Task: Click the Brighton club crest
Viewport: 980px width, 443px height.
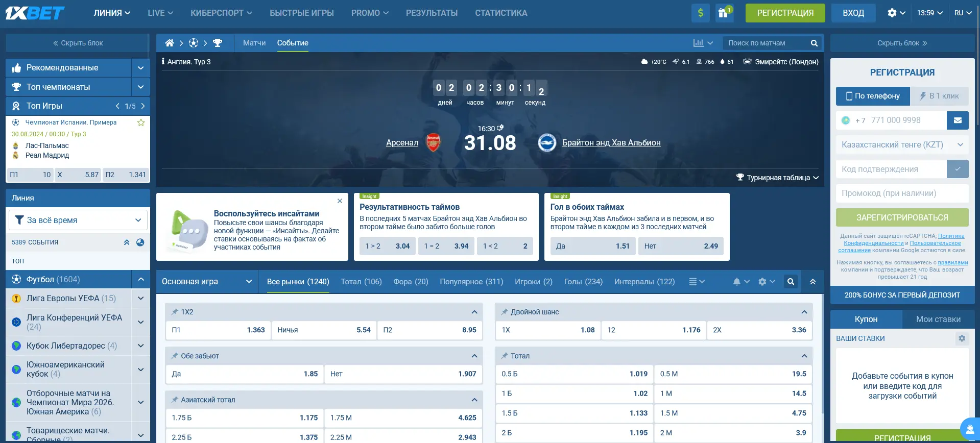Action: (x=547, y=143)
